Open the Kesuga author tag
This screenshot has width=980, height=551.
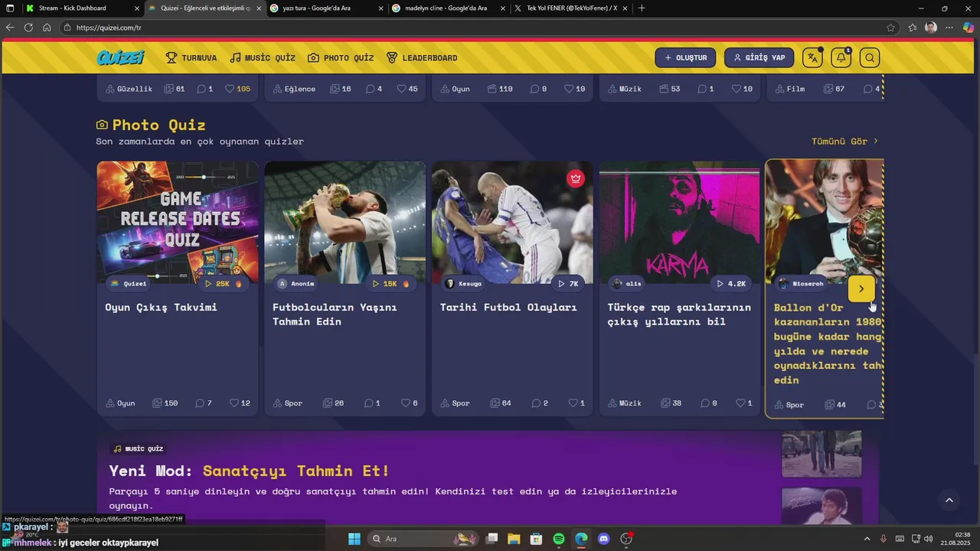click(463, 284)
